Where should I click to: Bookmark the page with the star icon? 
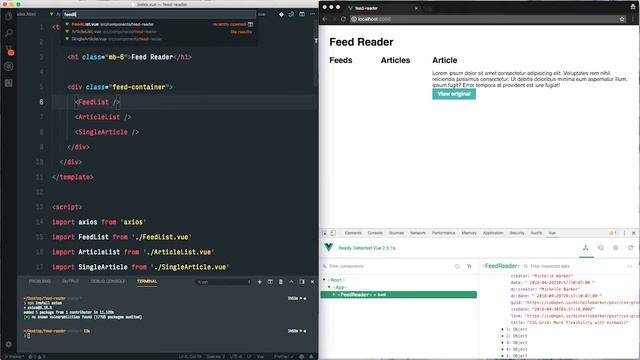[x=622, y=19]
